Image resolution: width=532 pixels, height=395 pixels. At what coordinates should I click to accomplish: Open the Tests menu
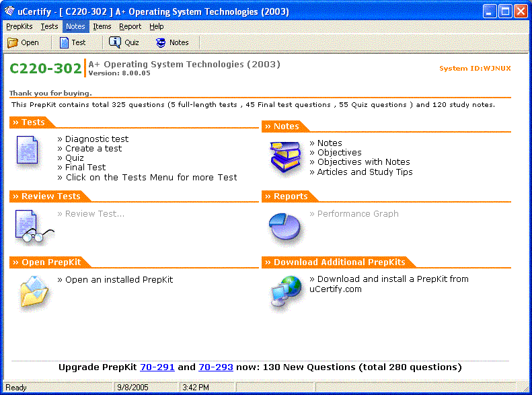[49, 26]
